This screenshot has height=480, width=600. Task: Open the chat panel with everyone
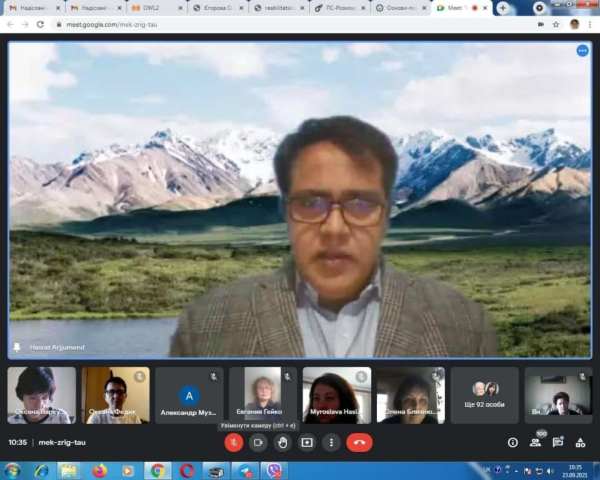point(559,442)
